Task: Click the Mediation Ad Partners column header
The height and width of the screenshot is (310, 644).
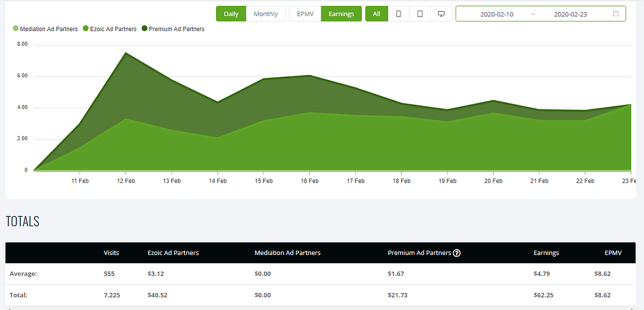Action: [287, 253]
